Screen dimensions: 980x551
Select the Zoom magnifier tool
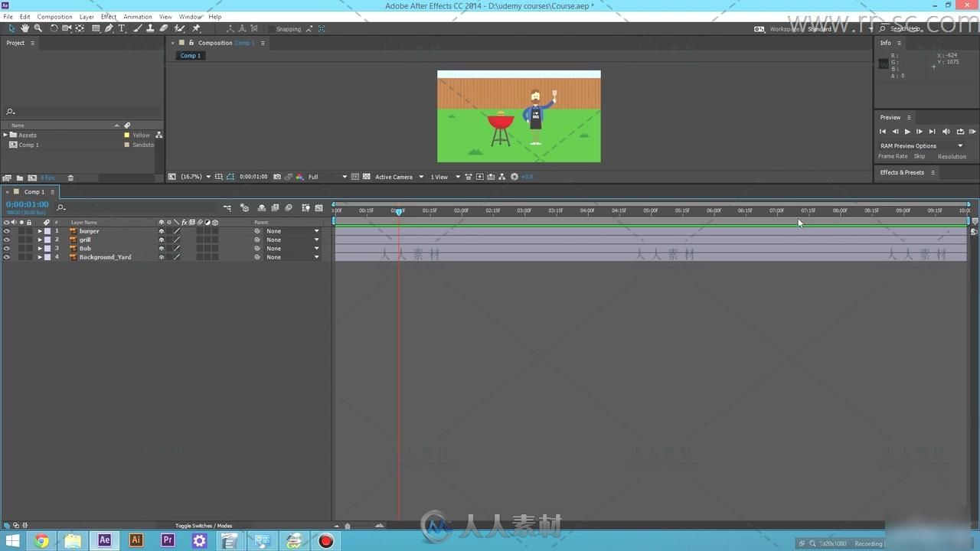(38, 28)
